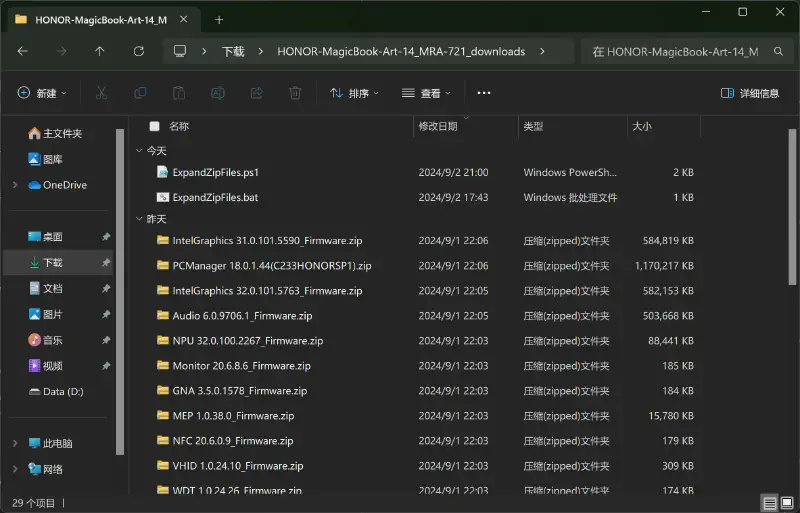
Task: Click the Share icon in toolbar
Action: pos(256,93)
